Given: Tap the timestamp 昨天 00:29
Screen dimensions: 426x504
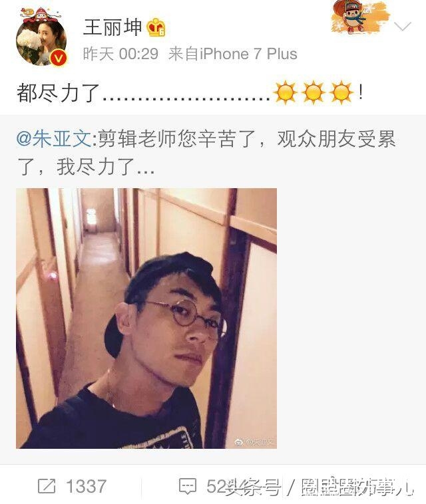Looking at the screenshot, I should tap(120, 54).
